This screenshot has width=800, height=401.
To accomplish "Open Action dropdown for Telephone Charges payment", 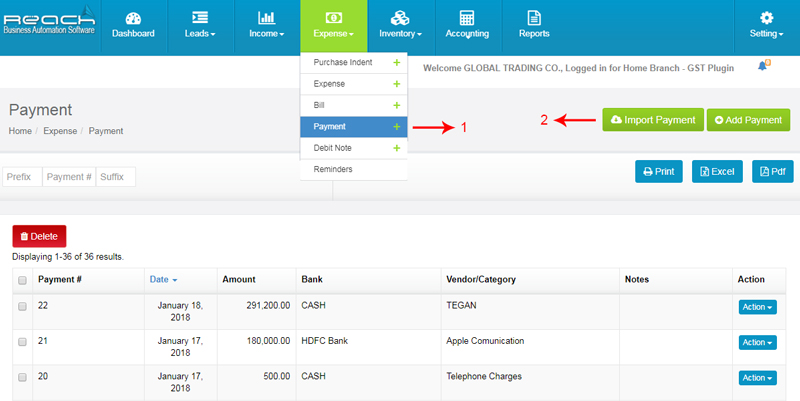I will click(758, 378).
